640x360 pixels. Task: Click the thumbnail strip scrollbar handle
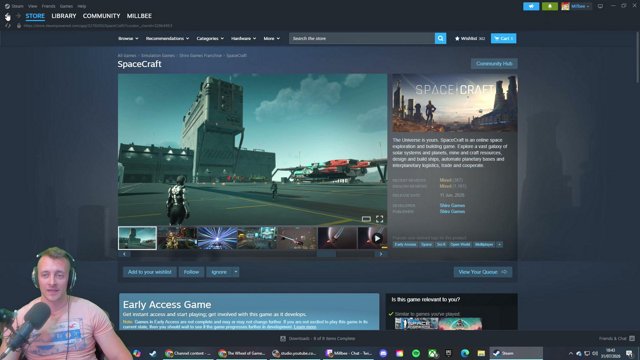tap(326, 254)
